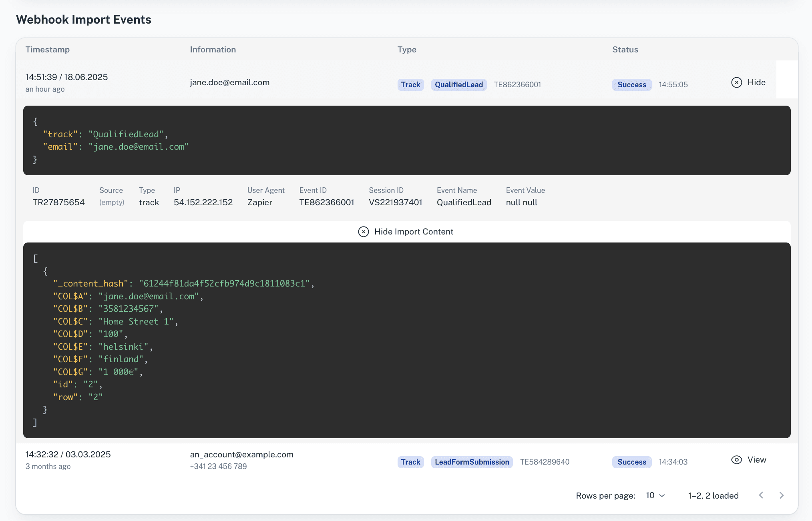Image resolution: width=812 pixels, height=521 pixels.
Task: Click User Agent value Zapier
Action: [260, 202]
